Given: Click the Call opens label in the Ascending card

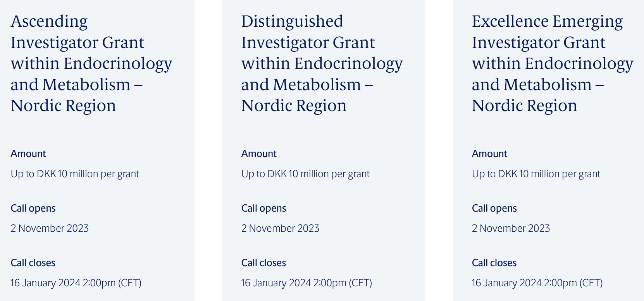Looking at the screenshot, I should click(x=33, y=208).
